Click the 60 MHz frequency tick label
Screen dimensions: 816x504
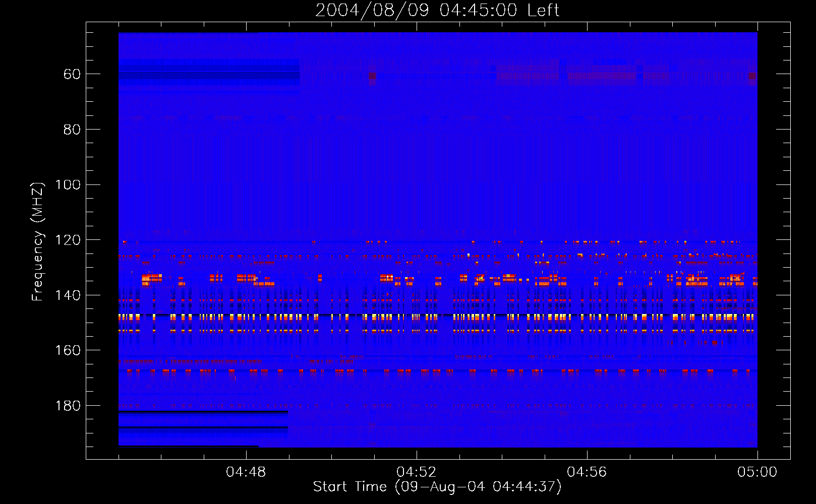coord(72,74)
